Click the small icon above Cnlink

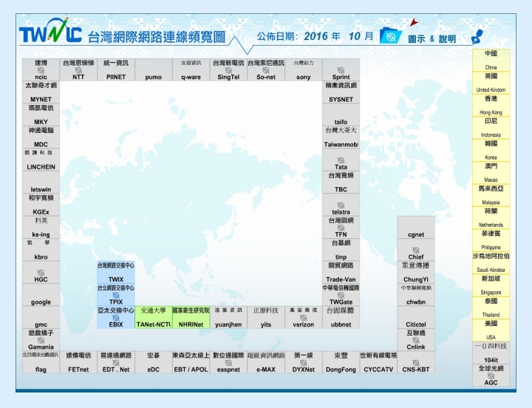[x=416, y=340]
